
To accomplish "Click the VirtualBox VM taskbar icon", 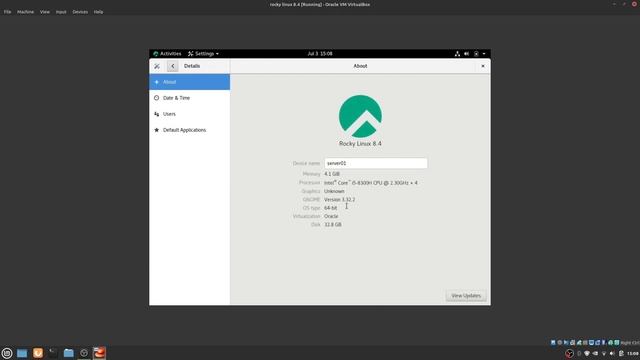I will coord(99,353).
